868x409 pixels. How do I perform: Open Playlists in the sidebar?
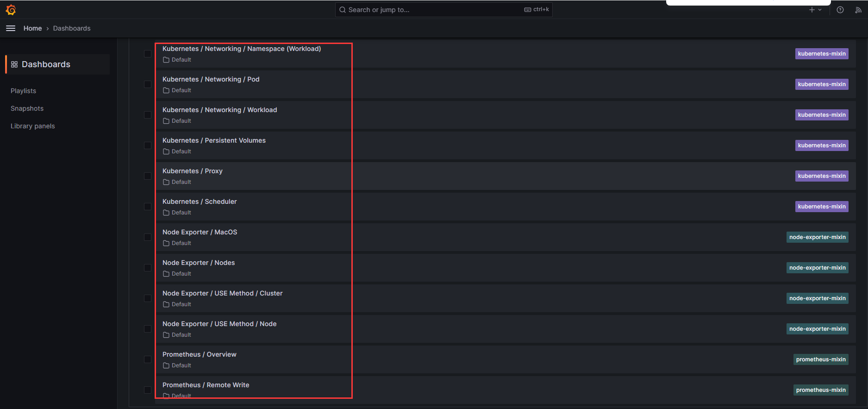click(23, 91)
